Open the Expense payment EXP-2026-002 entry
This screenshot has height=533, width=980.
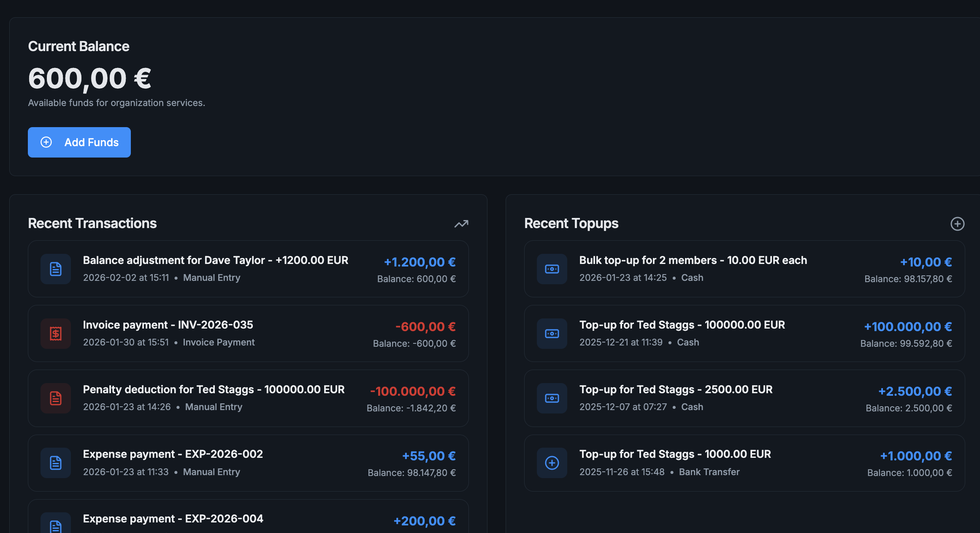tap(173, 454)
